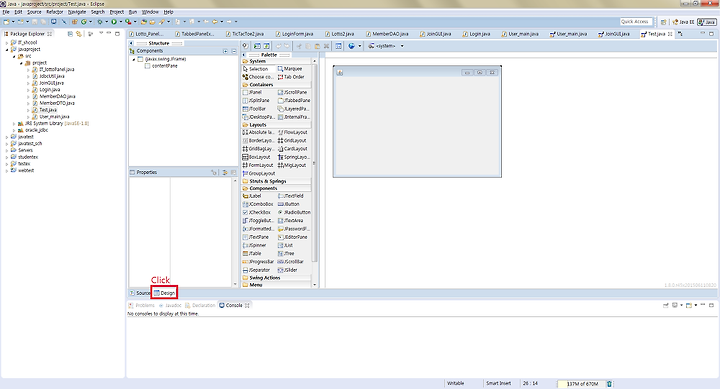Switch to the Source tab
The width and height of the screenshot is (720, 389).
[x=141, y=293]
